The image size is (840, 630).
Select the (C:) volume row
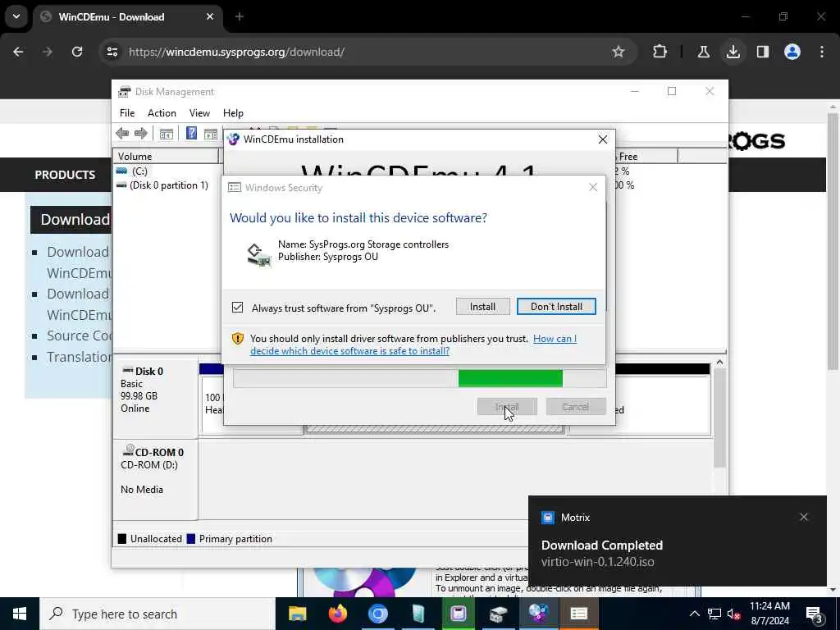[139, 171]
